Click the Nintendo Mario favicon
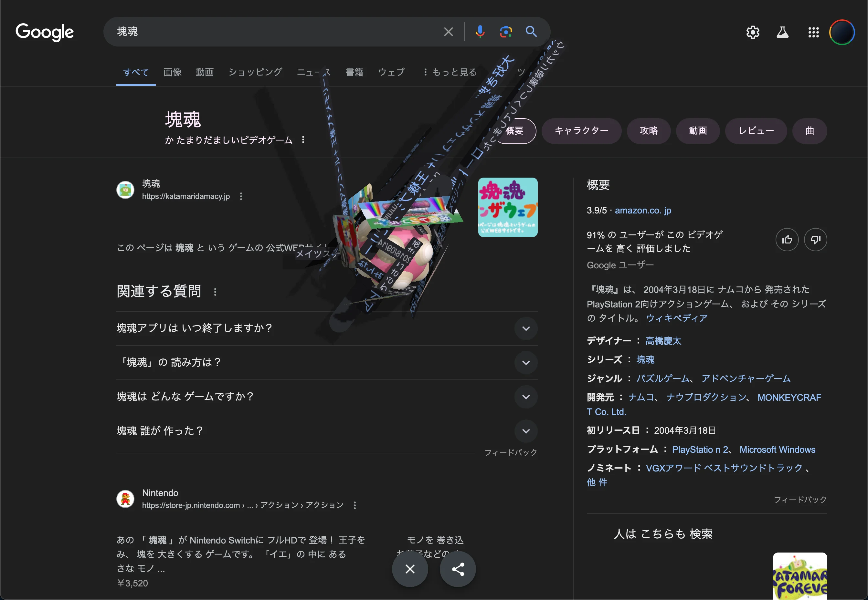This screenshot has height=600, width=868. pos(125,499)
